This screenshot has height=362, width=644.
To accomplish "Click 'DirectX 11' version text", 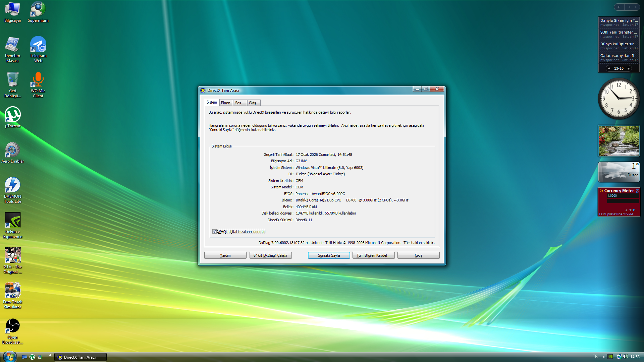I will pyautogui.click(x=304, y=220).
